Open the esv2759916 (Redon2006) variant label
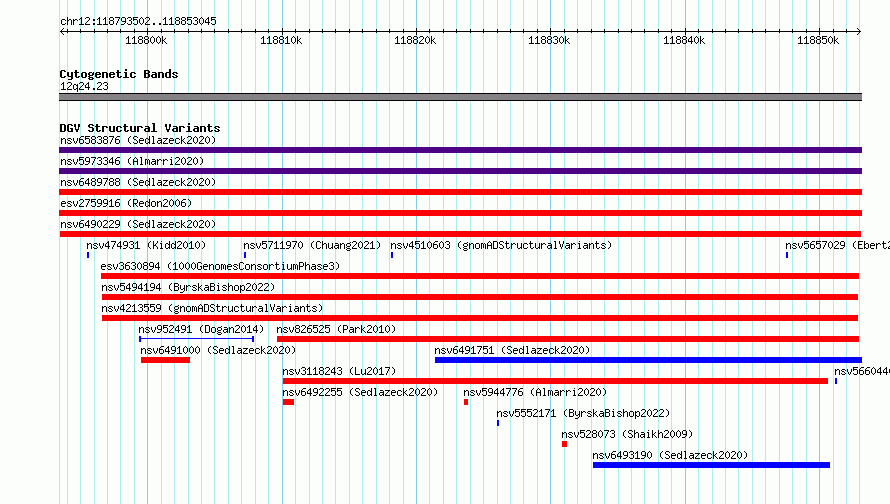This screenshot has width=890, height=504. [x=126, y=203]
